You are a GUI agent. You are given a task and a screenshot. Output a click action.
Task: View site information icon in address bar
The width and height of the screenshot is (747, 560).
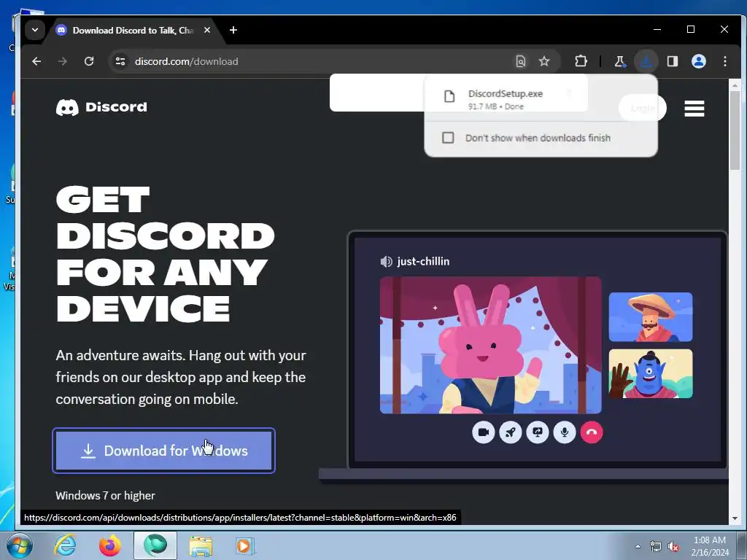click(120, 61)
